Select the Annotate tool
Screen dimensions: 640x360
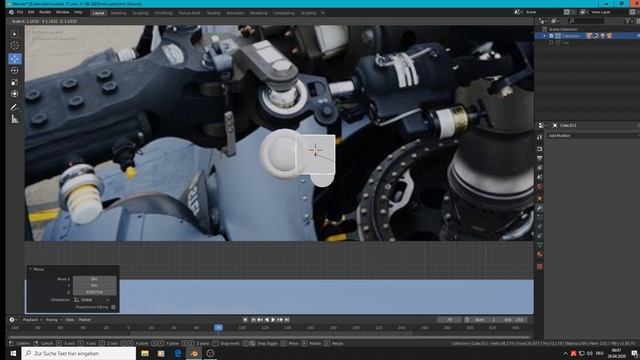point(15,107)
